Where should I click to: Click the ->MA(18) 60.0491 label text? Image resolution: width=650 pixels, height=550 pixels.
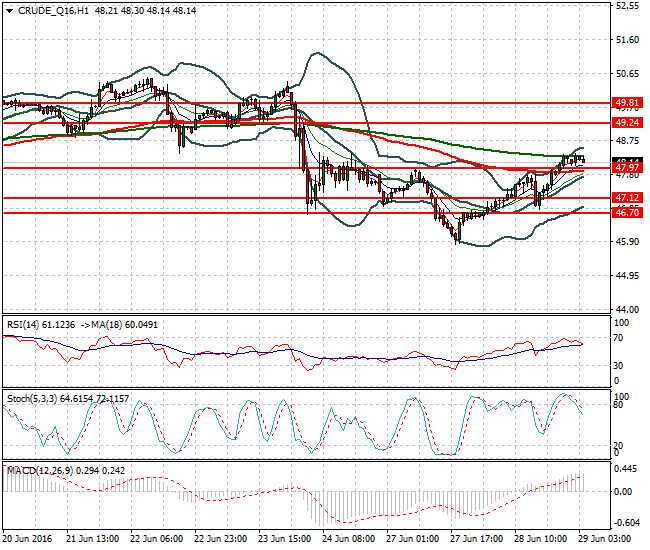coord(119,325)
